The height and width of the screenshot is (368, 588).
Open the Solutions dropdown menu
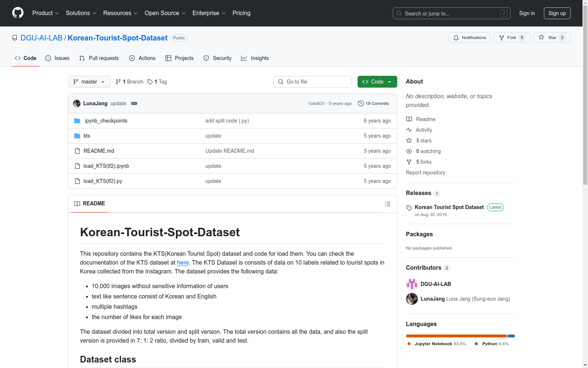(81, 13)
